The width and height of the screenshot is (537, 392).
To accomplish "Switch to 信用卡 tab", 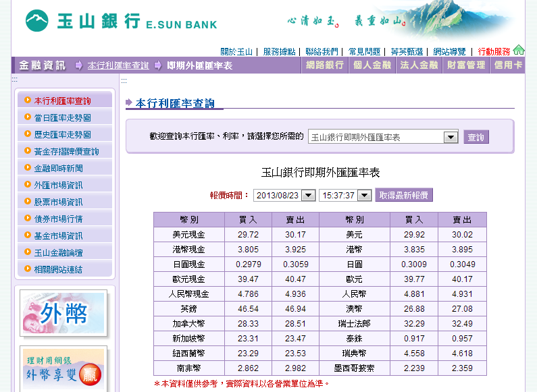I will pyautogui.click(x=508, y=65).
